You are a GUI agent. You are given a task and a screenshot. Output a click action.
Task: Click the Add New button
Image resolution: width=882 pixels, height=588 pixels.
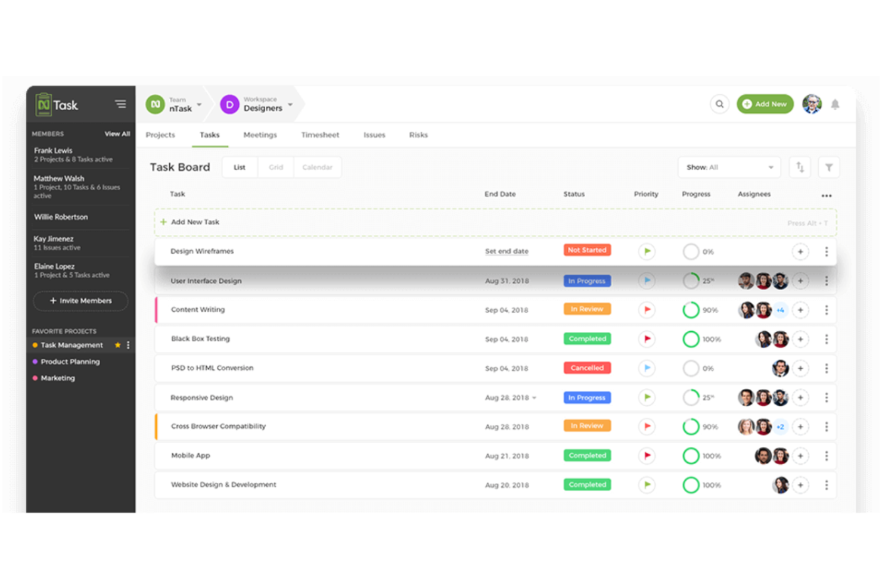pos(765,104)
